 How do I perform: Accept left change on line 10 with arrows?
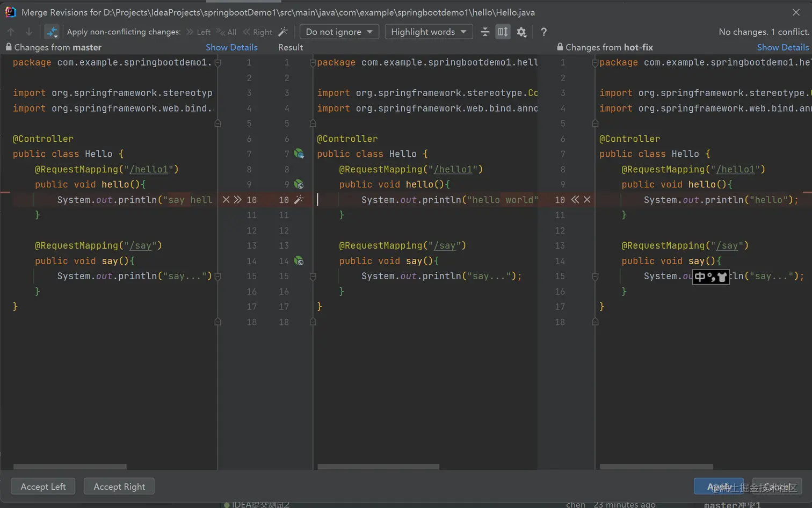click(238, 200)
